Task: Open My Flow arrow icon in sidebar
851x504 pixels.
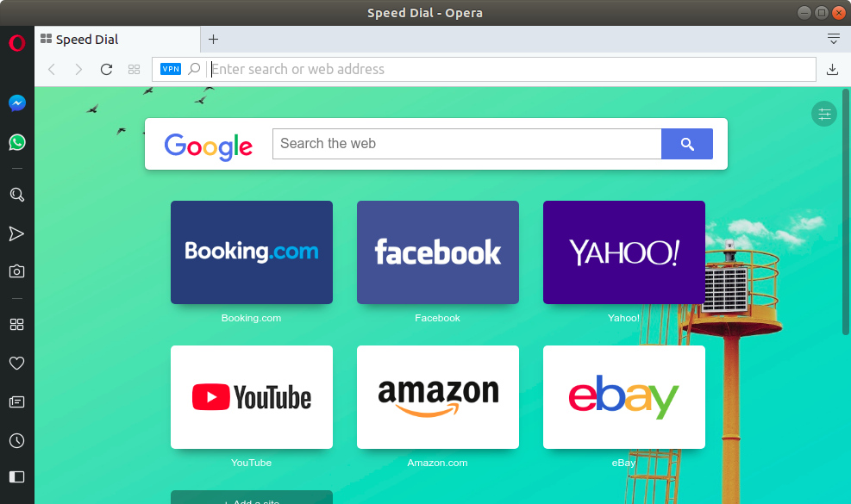Action: click(x=17, y=233)
